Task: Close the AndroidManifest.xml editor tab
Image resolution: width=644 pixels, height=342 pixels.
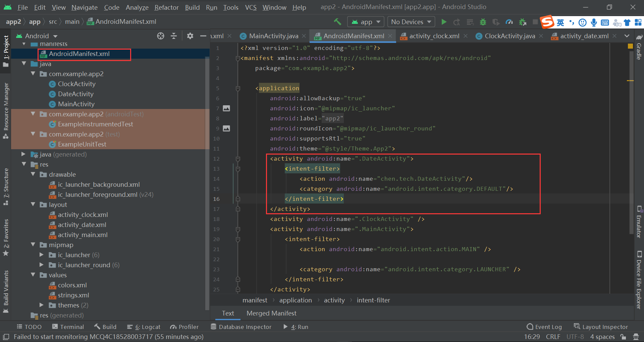Action: pos(390,36)
